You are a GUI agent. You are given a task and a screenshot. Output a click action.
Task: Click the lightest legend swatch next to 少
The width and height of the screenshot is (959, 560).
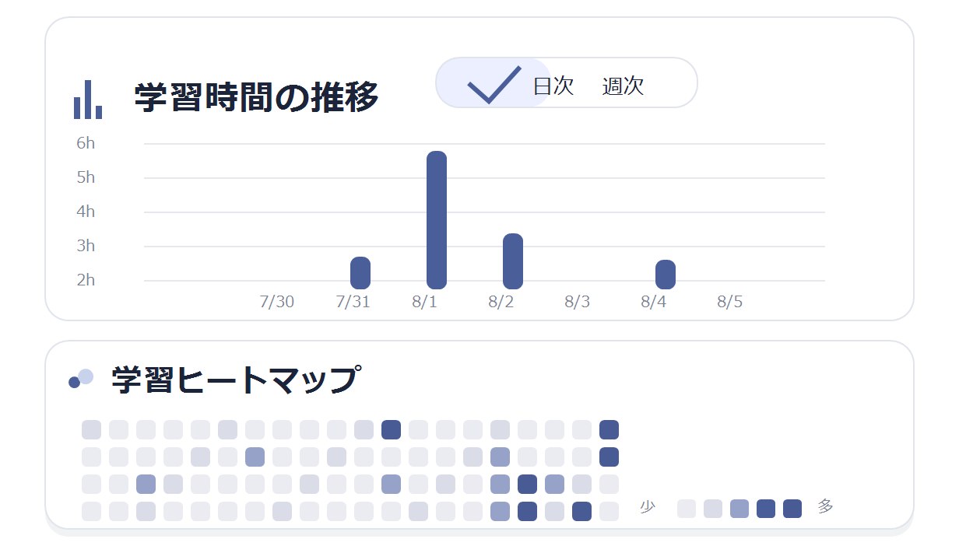687,509
